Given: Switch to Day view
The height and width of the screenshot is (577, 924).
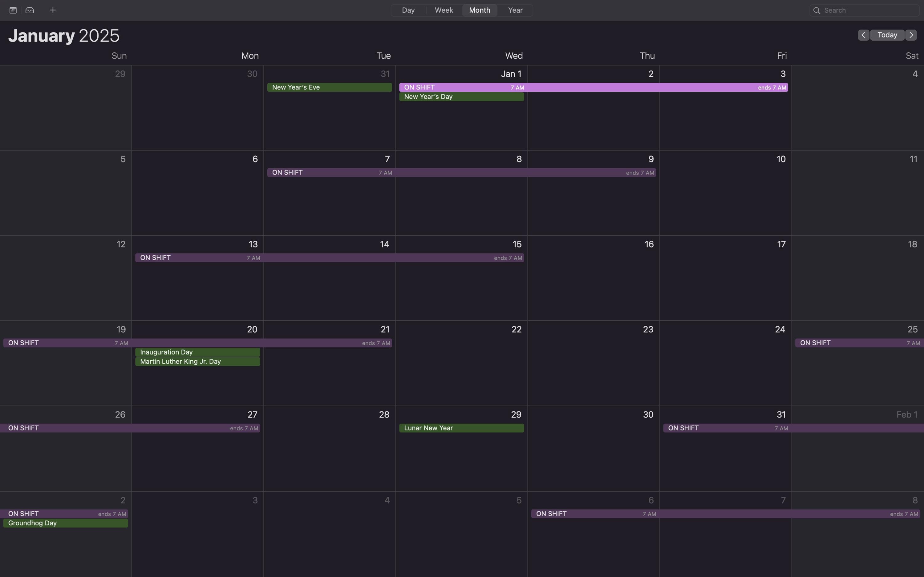Looking at the screenshot, I should 408,10.
